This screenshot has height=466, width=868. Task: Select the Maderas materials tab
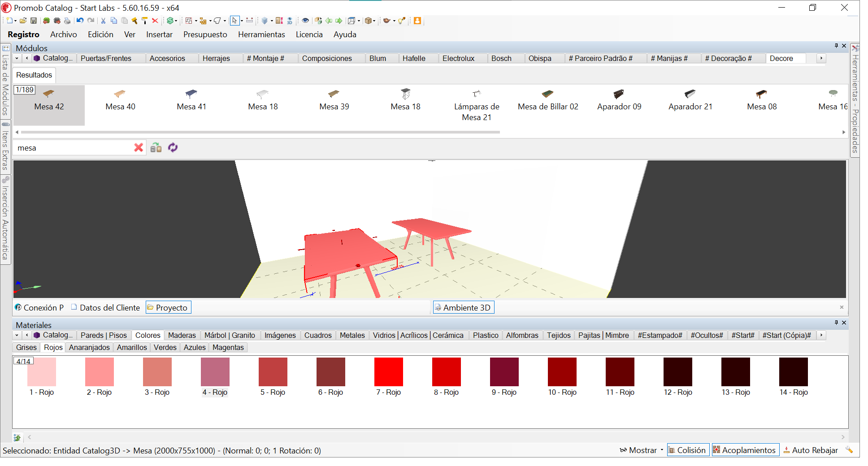coord(182,335)
